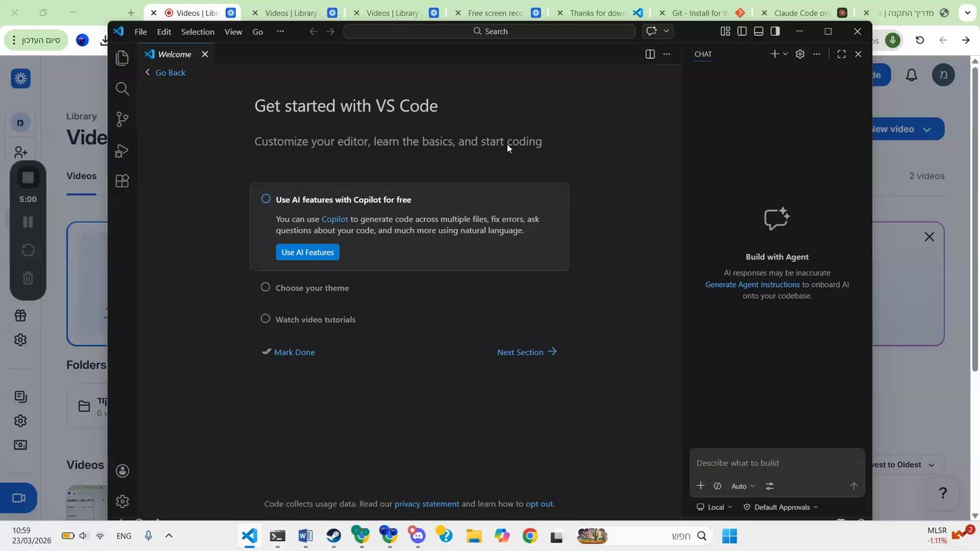The height and width of the screenshot is (551, 980).
Task: Select the CHAT panel tab
Action: coord(703,54)
